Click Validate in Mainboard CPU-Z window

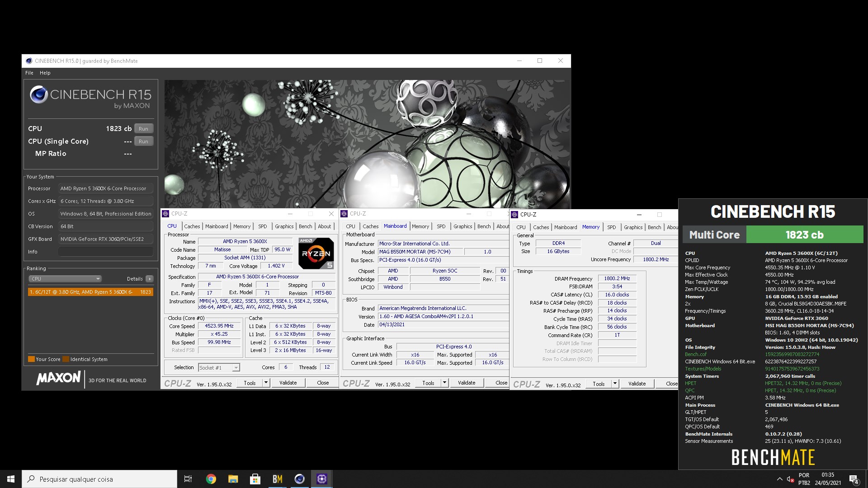pos(467,383)
